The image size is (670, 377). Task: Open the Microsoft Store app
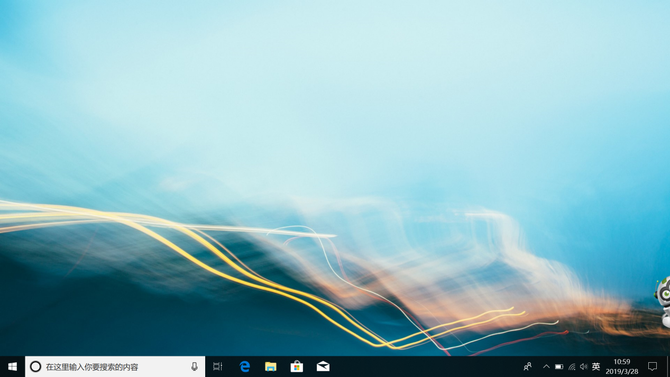(x=297, y=367)
